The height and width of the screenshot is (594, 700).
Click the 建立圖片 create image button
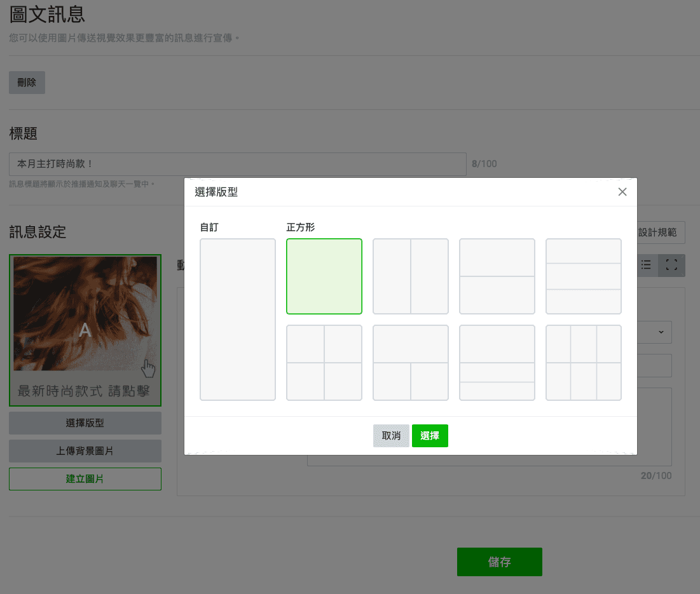(x=85, y=479)
